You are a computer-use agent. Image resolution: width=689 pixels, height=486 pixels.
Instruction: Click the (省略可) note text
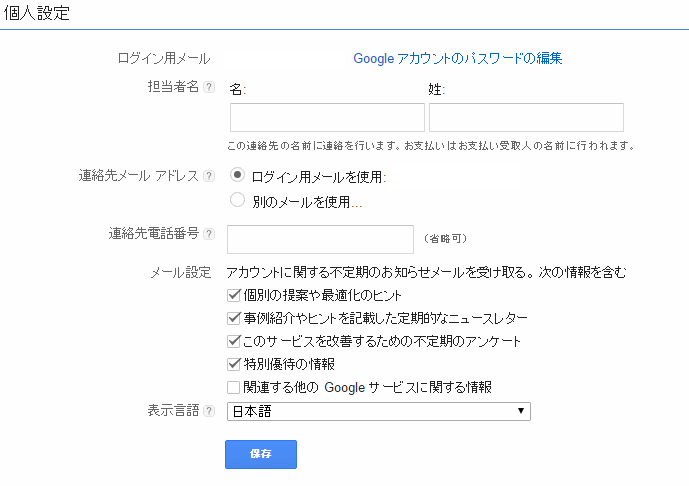click(445, 239)
